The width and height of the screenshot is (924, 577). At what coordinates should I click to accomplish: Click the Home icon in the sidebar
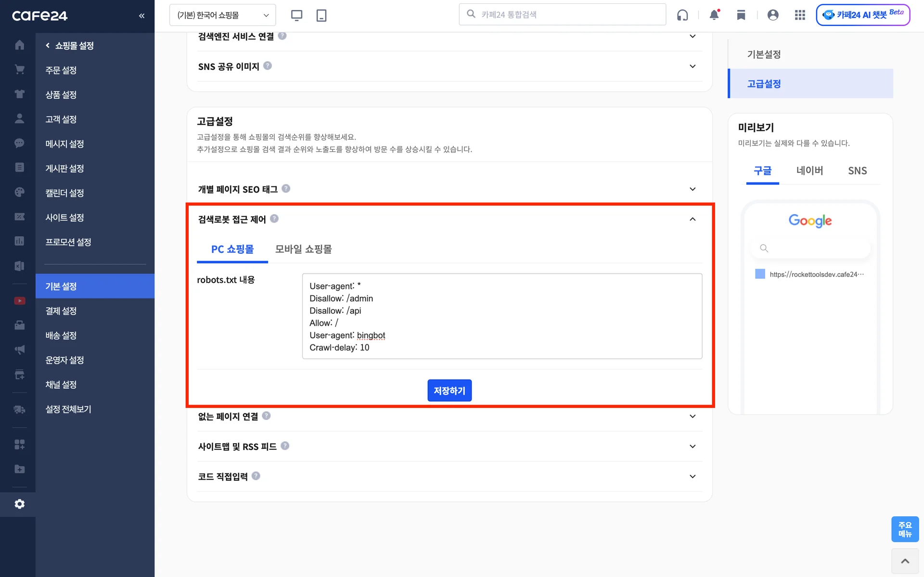(19, 44)
